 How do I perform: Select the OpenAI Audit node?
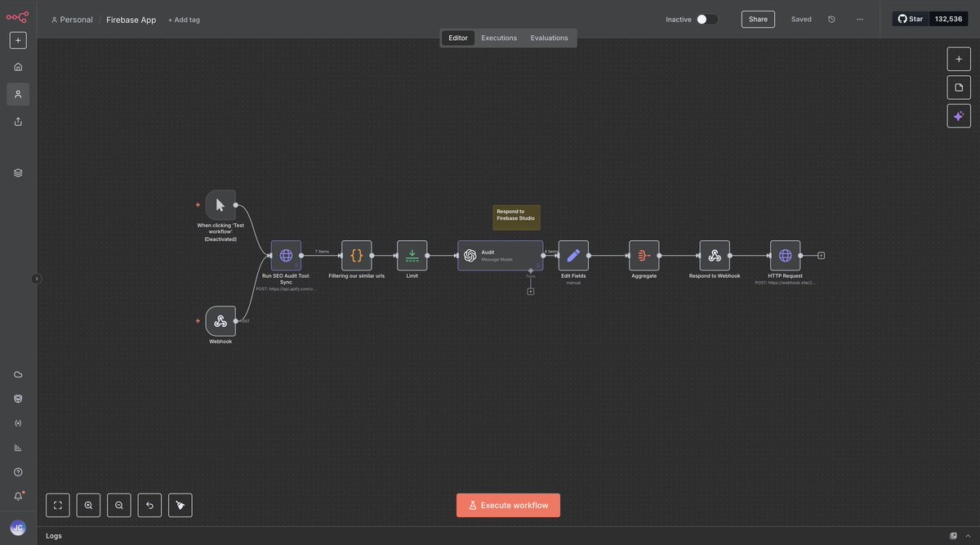(500, 253)
